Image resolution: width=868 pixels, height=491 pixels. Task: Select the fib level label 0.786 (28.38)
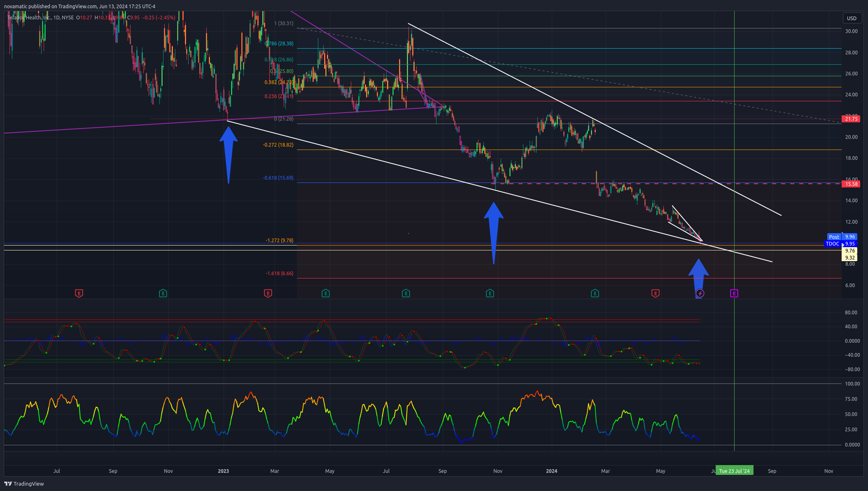279,44
